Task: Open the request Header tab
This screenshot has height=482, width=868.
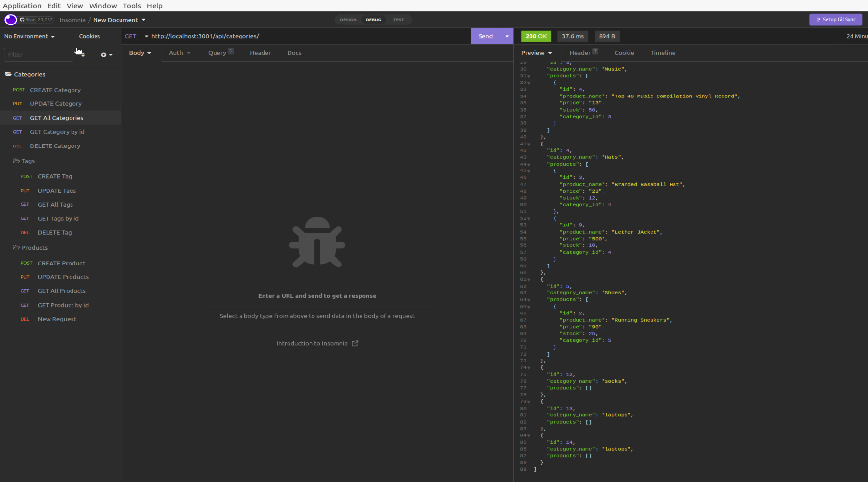Action: pos(260,53)
